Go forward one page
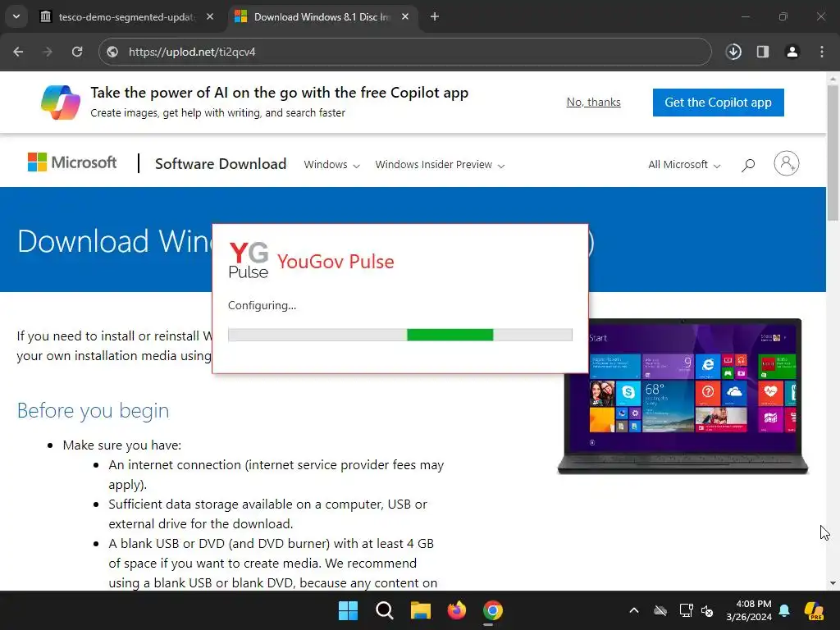This screenshot has width=840, height=630. [48, 52]
